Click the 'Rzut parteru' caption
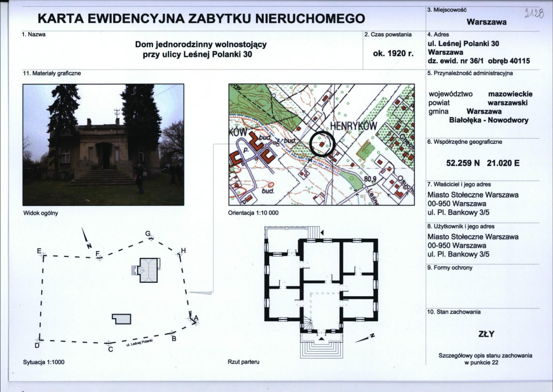Image resolution: width=553 pixels, height=392 pixels. (x=244, y=362)
